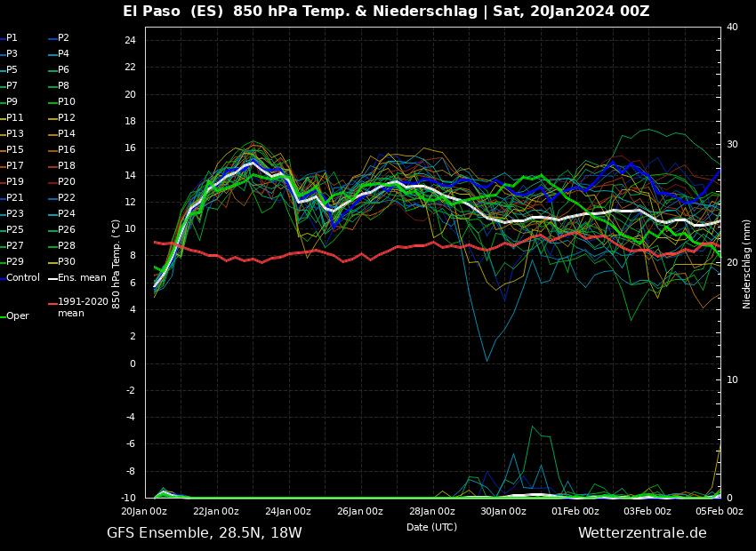This screenshot has height=551, width=756.
Task: Click the 24Jan 00z date tick label
Action: click(x=288, y=512)
